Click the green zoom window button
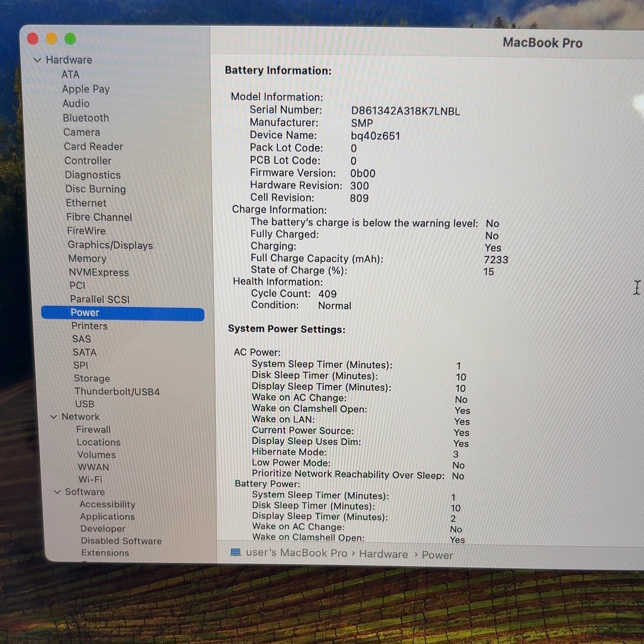644x644 pixels. [x=70, y=39]
